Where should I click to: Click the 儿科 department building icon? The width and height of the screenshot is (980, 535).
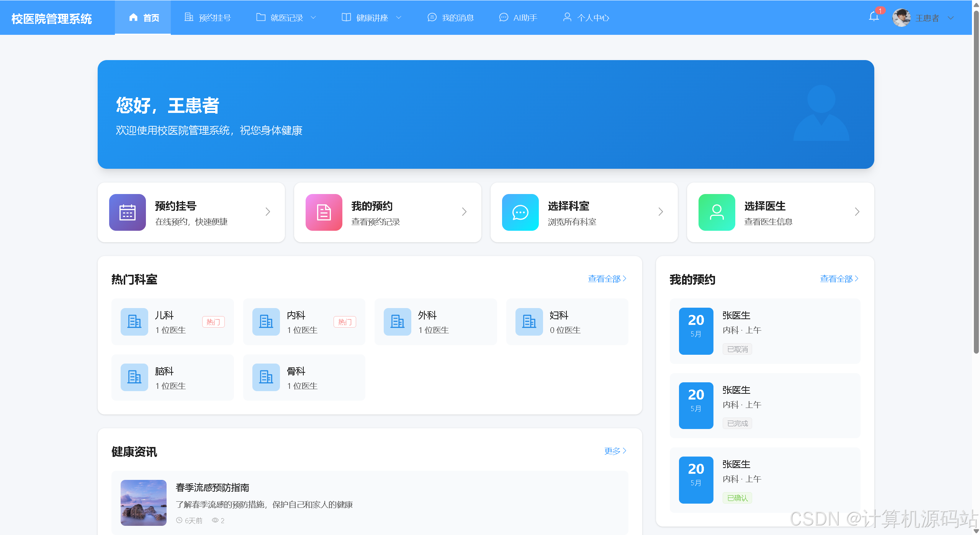(134, 322)
